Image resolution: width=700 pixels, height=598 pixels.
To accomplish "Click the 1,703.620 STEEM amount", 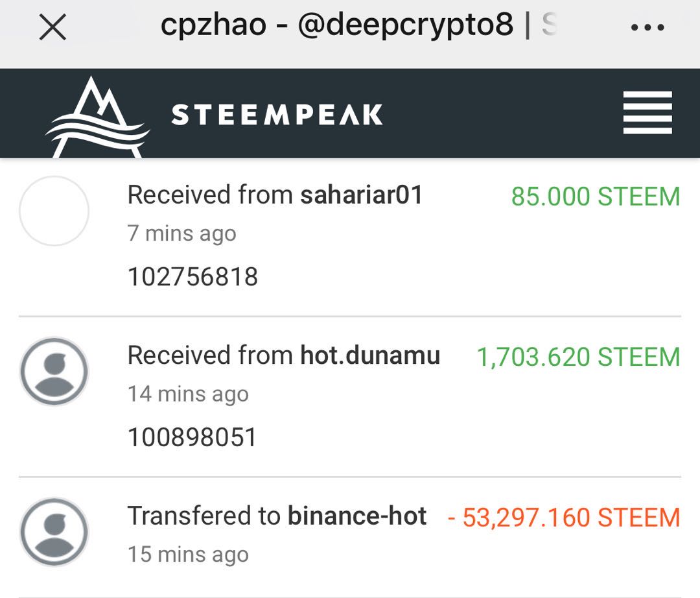I will point(578,357).
